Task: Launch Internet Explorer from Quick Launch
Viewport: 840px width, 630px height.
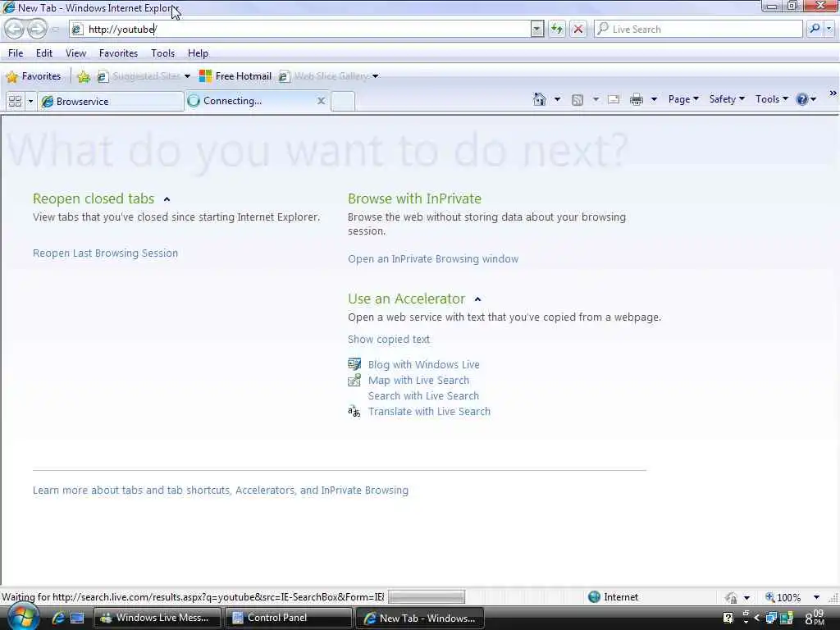Action: click(58, 619)
